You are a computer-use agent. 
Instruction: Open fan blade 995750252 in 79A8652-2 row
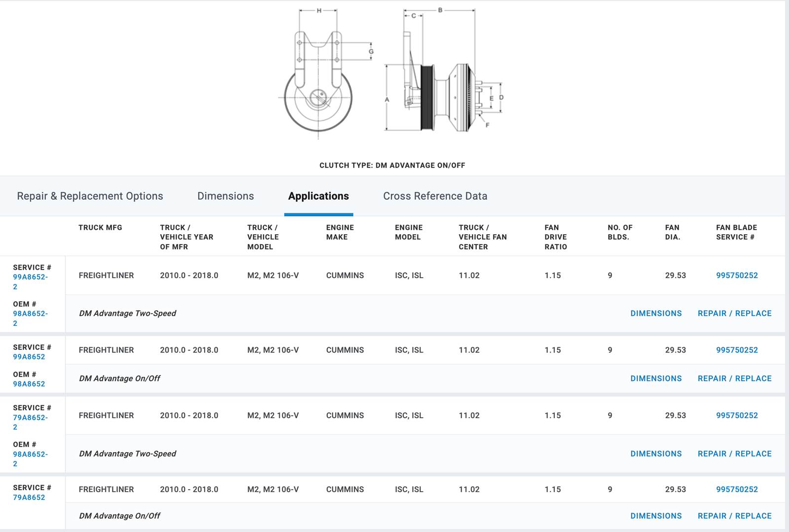(x=737, y=415)
